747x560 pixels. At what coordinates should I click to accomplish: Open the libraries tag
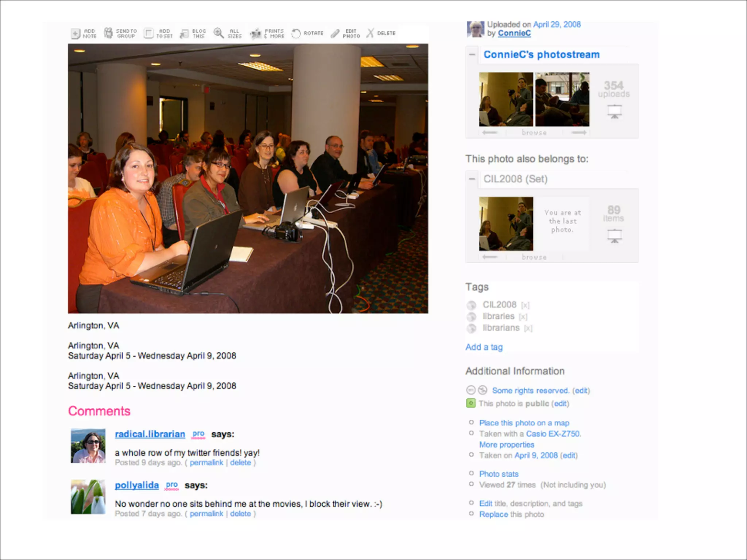click(x=499, y=316)
